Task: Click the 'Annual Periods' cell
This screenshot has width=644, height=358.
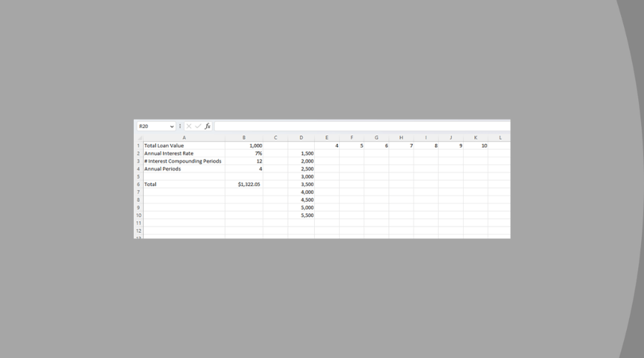Action: 184,169
